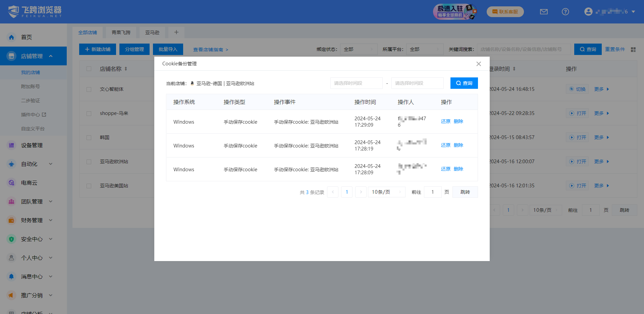Click the help question mark icon
This screenshot has height=314, width=644.
(x=565, y=12)
